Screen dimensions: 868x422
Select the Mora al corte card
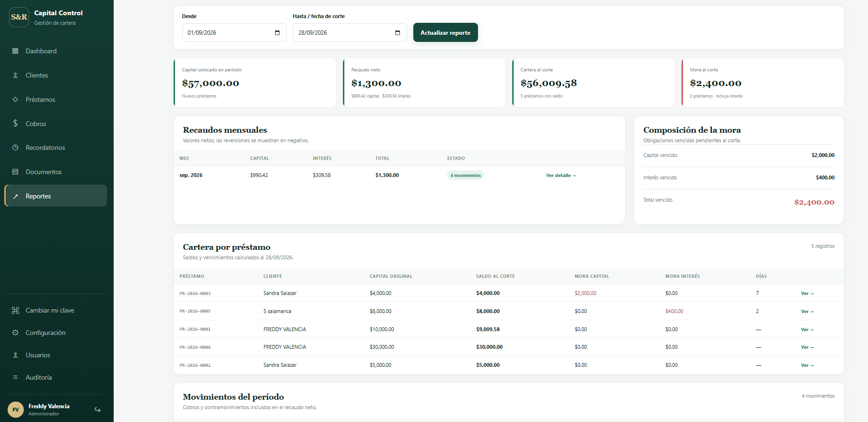763,83
